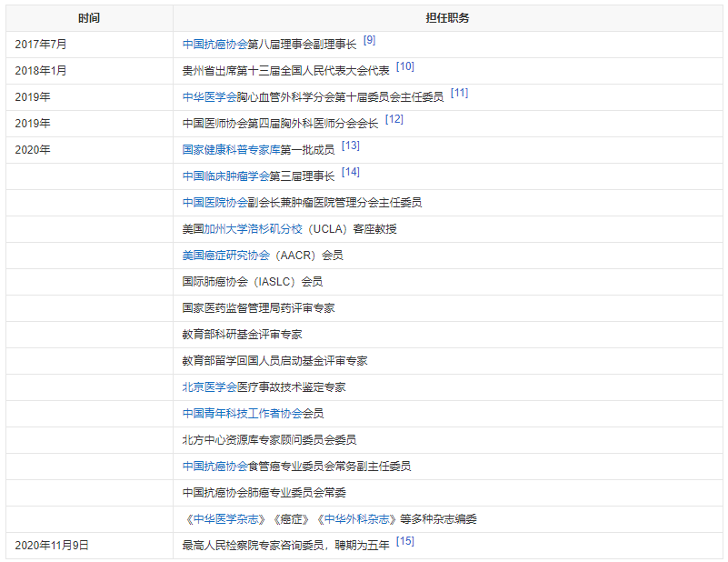Open citation [15] reference
The width and height of the screenshot is (728, 562).
point(405,542)
